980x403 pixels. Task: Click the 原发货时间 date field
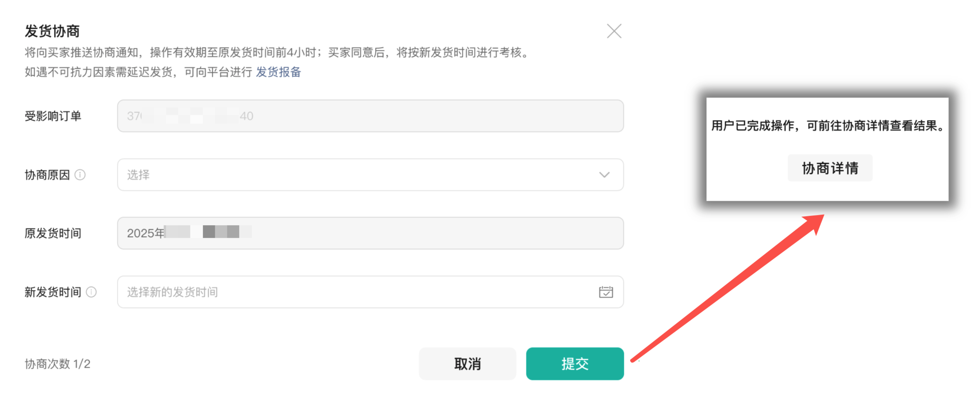tap(370, 233)
